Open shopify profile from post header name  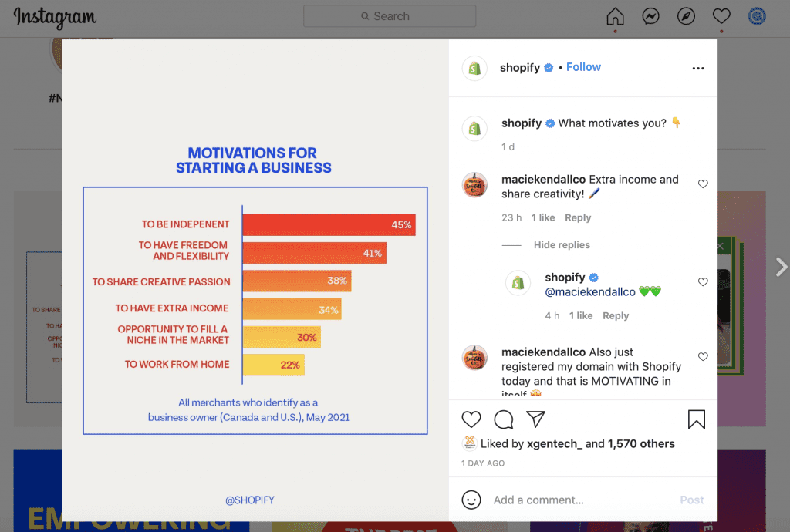point(519,67)
